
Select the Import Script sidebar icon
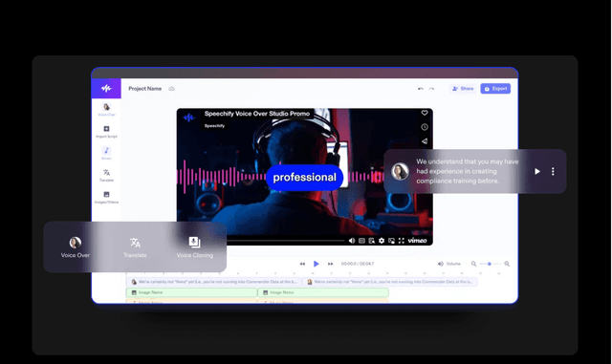click(x=106, y=132)
